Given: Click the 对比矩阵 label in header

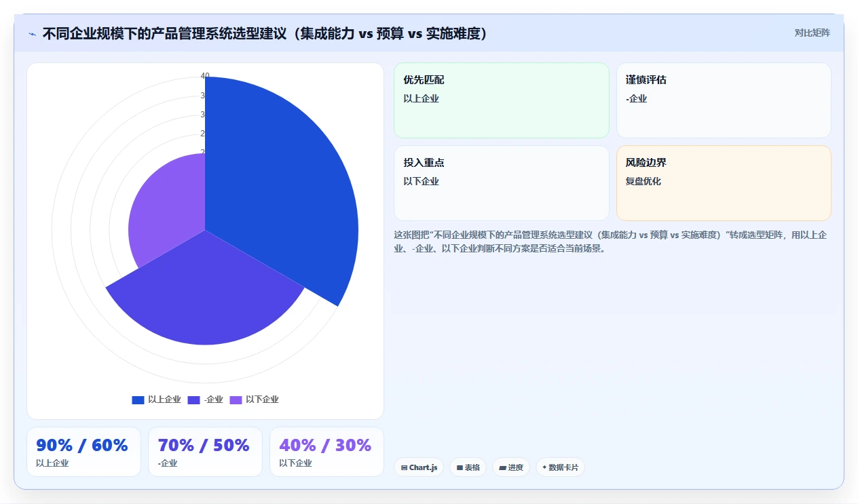Looking at the screenshot, I should point(812,33).
